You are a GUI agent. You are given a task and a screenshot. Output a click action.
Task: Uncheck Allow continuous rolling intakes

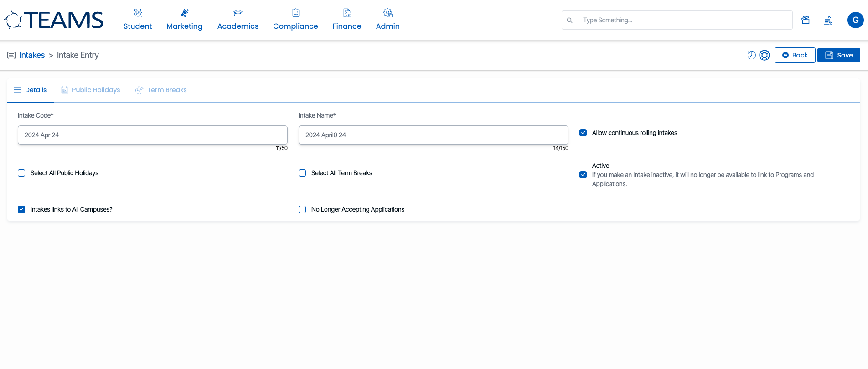click(x=583, y=133)
